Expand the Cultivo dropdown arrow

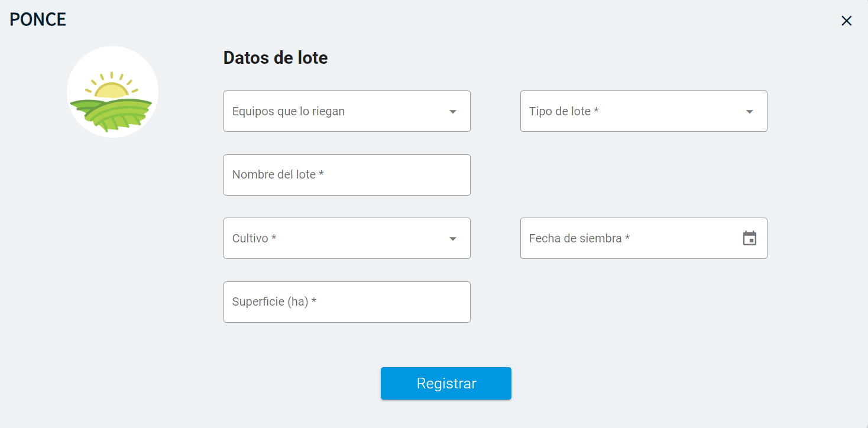pyautogui.click(x=453, y=238)
